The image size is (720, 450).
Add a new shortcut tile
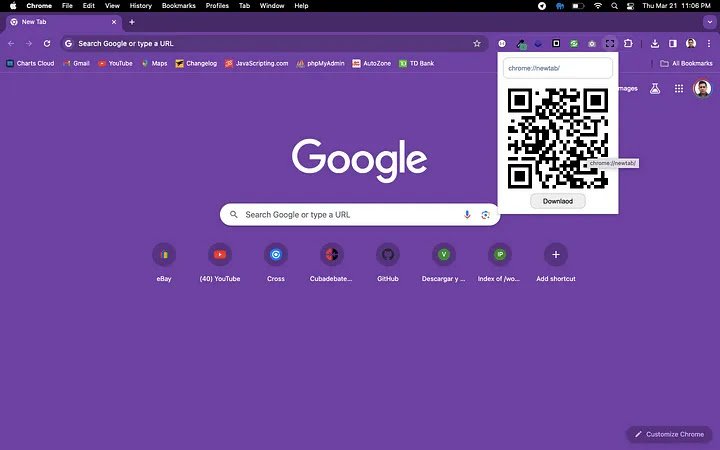[x=556, y=263]
